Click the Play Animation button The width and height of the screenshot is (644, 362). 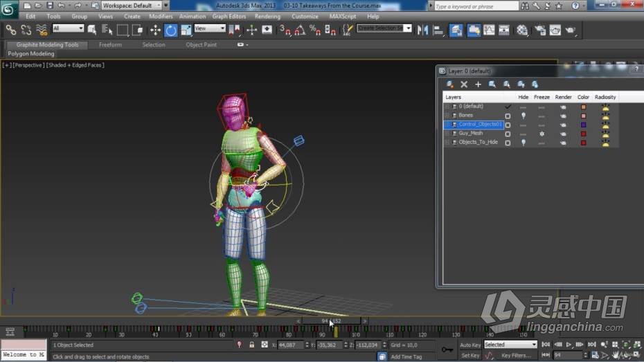569,345
